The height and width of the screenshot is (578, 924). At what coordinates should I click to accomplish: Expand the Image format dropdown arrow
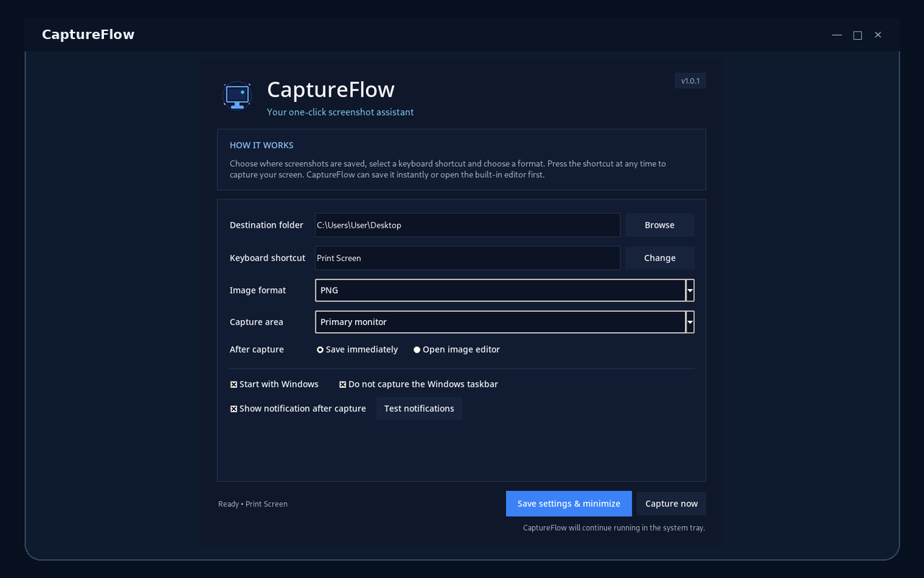tap(690, 290)
